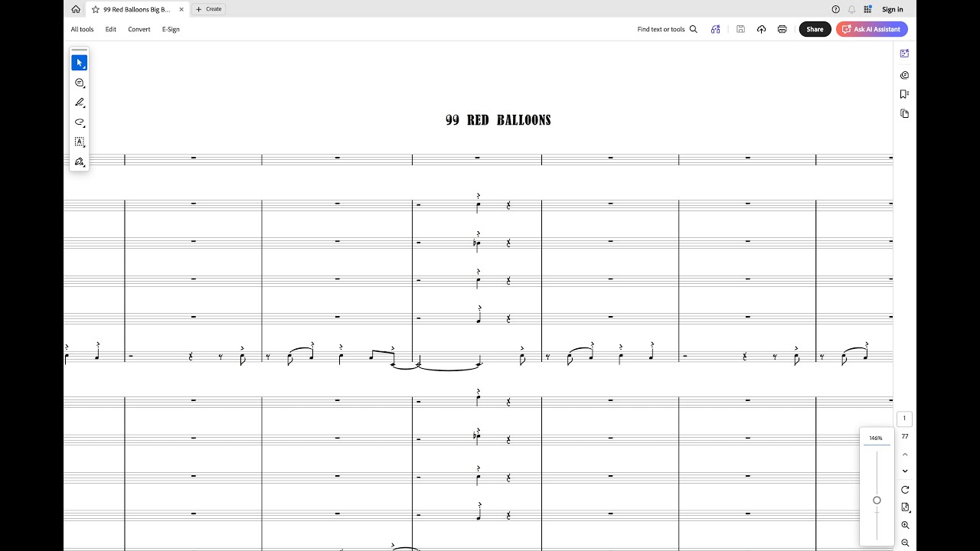Open the notifications bell

coord(851,9)
